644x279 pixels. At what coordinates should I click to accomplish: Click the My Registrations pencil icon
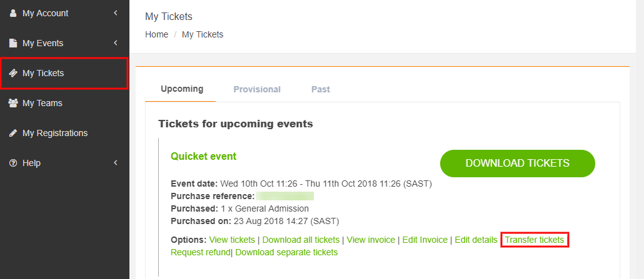coord(13,133)
